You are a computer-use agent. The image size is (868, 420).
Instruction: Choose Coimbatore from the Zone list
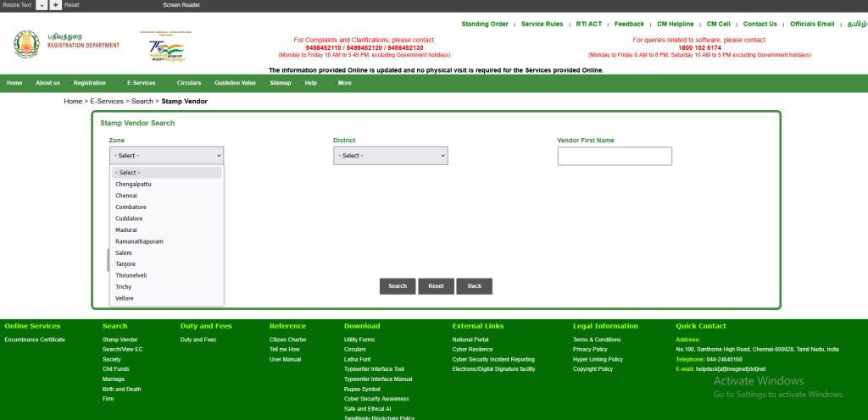pos(131,207)
